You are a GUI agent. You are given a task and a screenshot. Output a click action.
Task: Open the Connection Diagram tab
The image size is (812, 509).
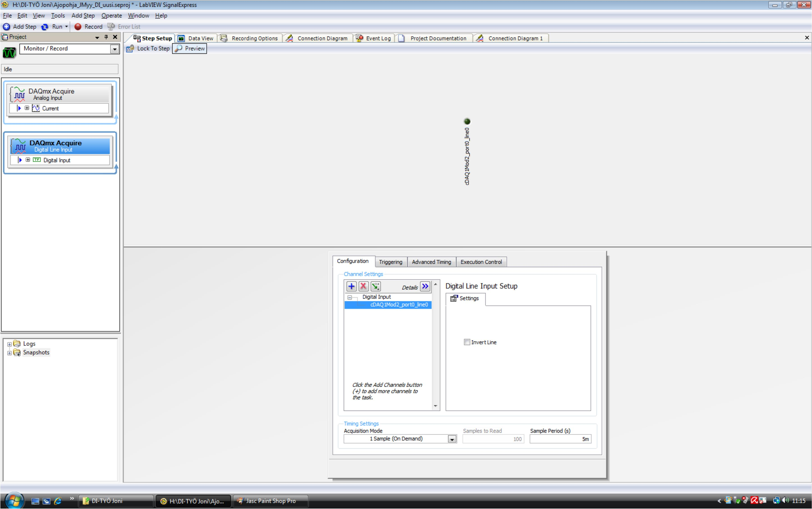(x=317, y=38)
